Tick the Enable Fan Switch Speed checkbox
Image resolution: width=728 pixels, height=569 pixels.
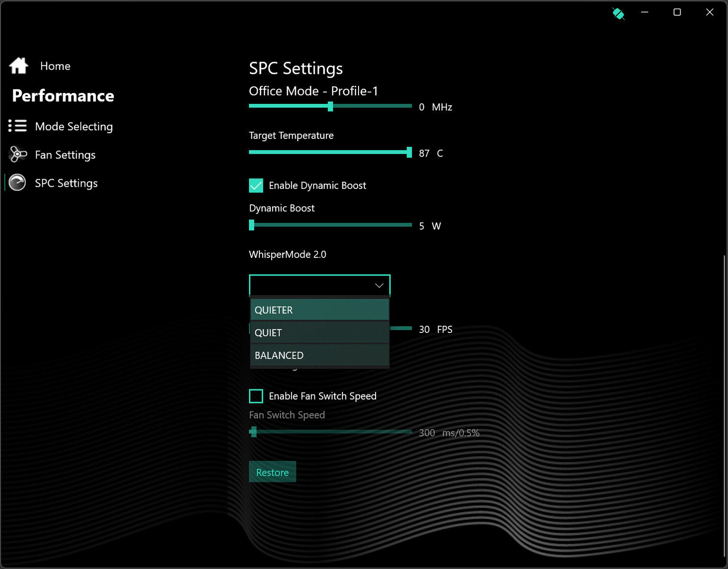click(x=256, y=396)
